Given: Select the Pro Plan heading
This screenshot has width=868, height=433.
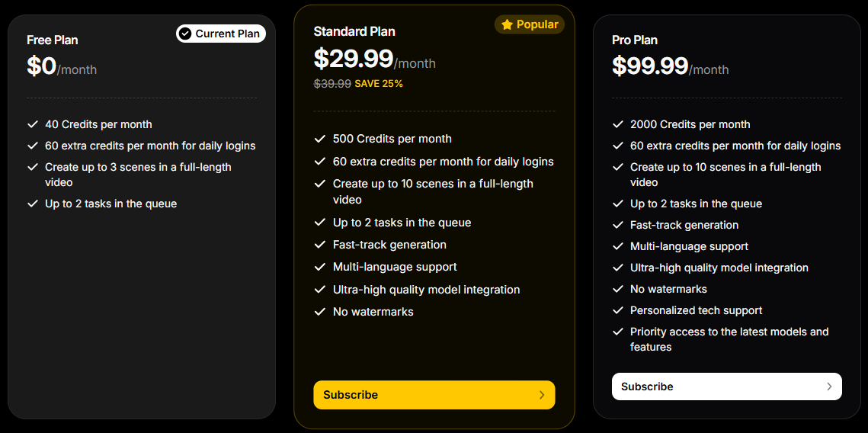Looking at the screenshot, I should pos(634,40).
